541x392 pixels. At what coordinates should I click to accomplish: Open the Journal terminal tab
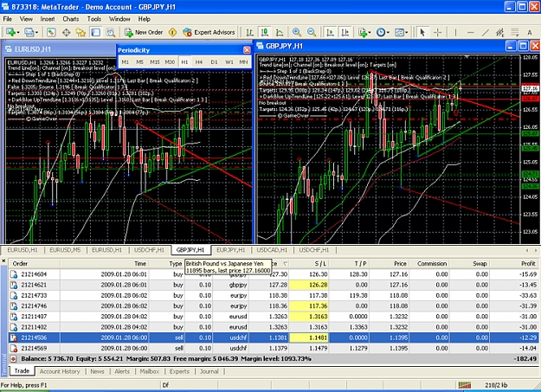point(209,371)
